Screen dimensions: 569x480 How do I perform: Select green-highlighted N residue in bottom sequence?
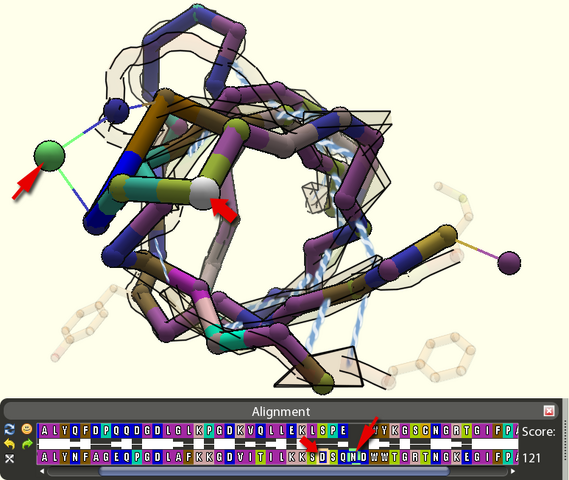354,457
